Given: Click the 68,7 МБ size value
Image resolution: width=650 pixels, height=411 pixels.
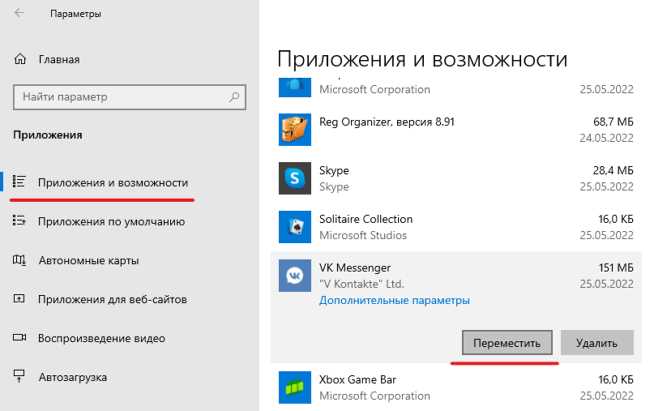Looking at the screenshot, I should 613,122.
